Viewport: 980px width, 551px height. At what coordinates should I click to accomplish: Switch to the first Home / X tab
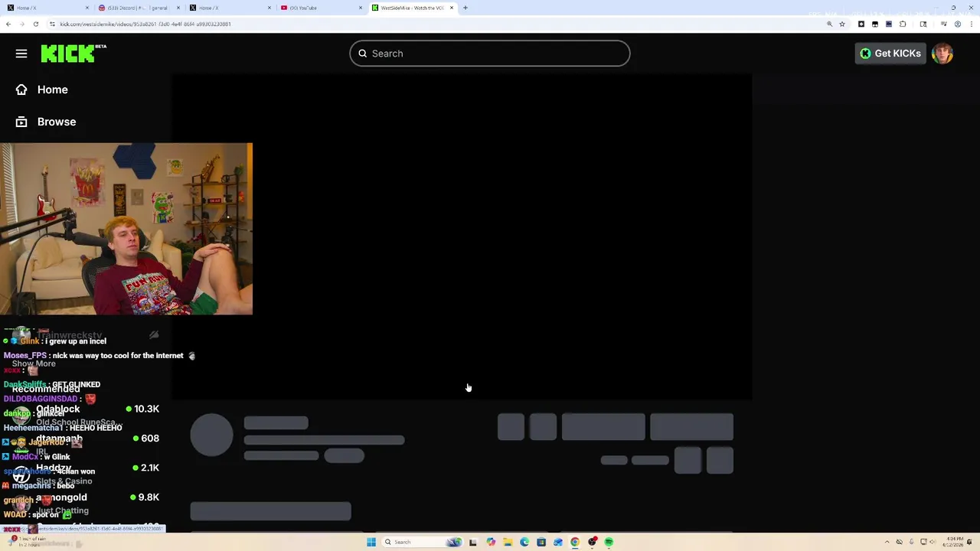[x=46, y=8]
